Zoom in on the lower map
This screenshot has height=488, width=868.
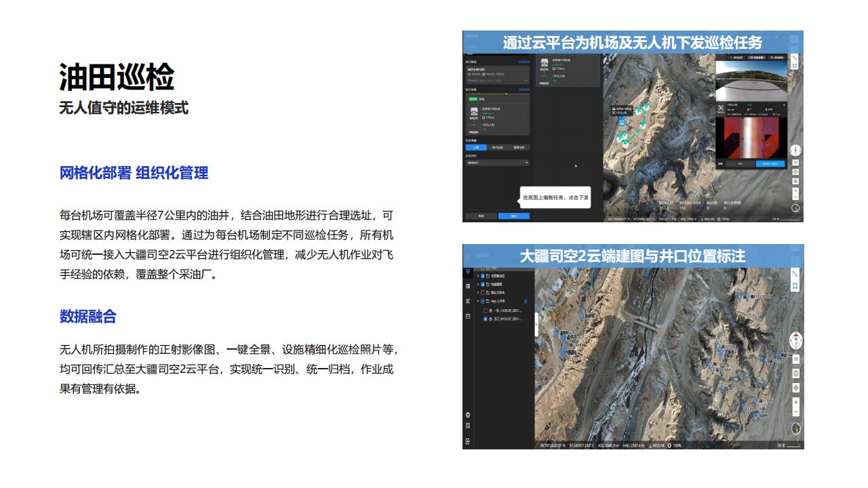(x=796, y=402)
